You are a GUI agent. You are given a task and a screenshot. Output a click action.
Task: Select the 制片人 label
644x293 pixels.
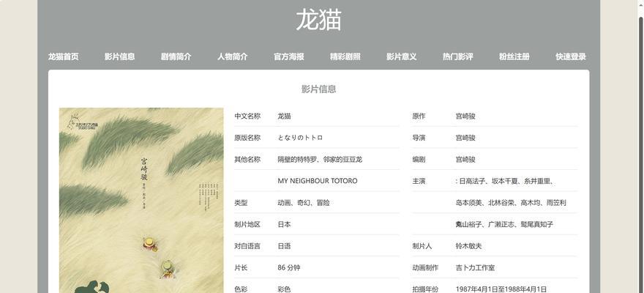[422, 246]
